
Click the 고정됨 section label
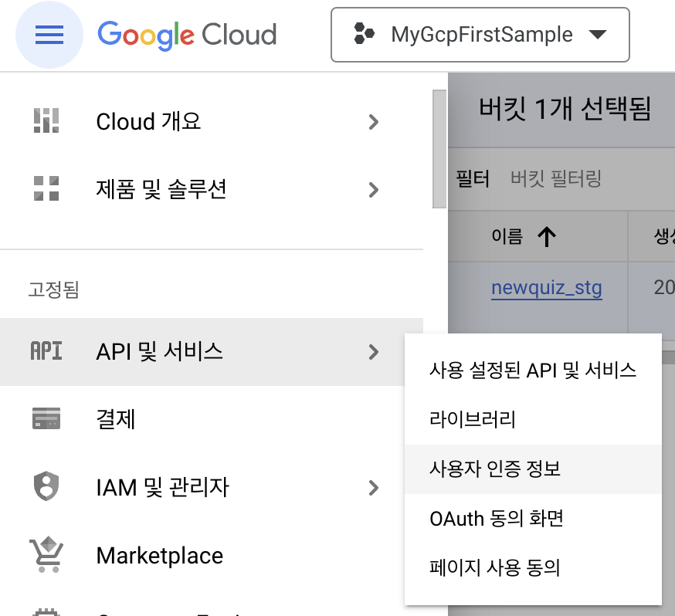pyautogui.click(x=54, y=289)
